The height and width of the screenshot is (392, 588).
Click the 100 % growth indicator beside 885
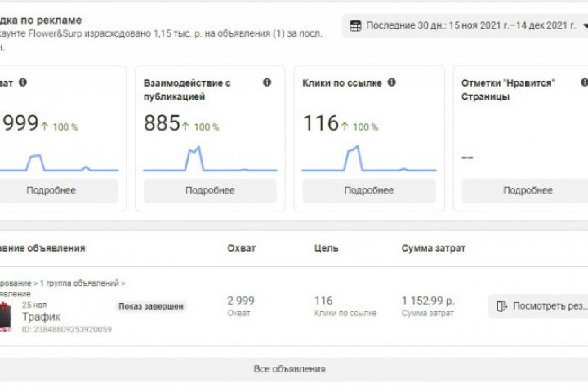point(202,127)
